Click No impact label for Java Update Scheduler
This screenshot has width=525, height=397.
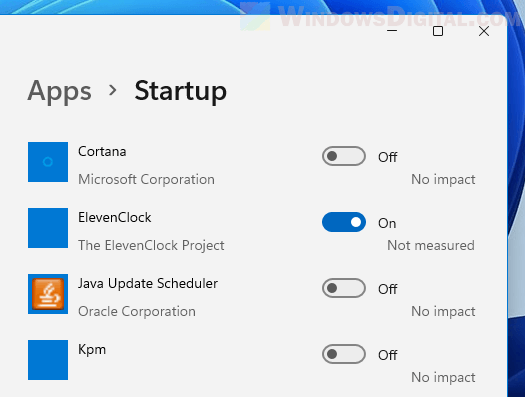click(x=443, y=311)
